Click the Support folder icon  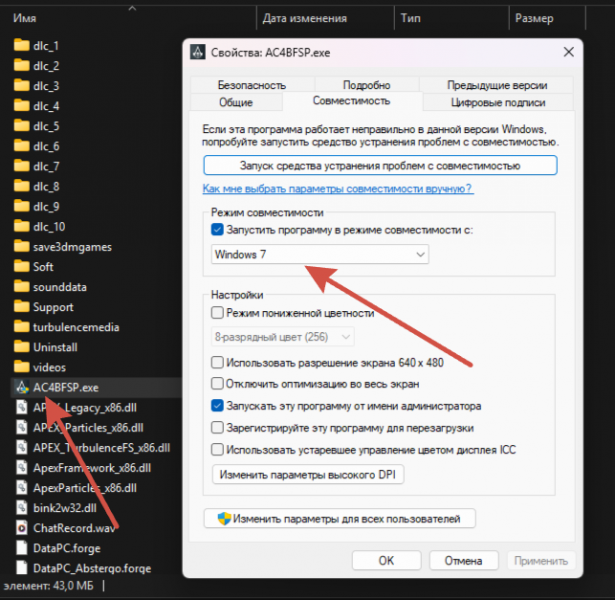[x=22, y=307]
